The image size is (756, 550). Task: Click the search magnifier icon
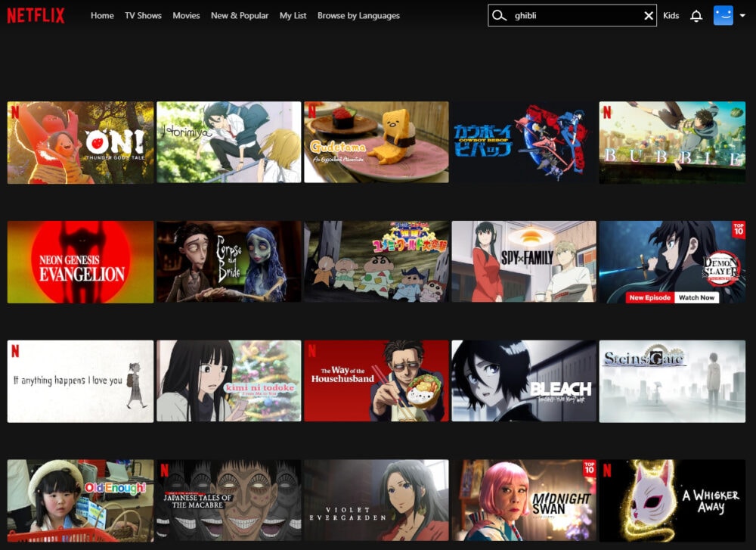[x=499, y=15]
